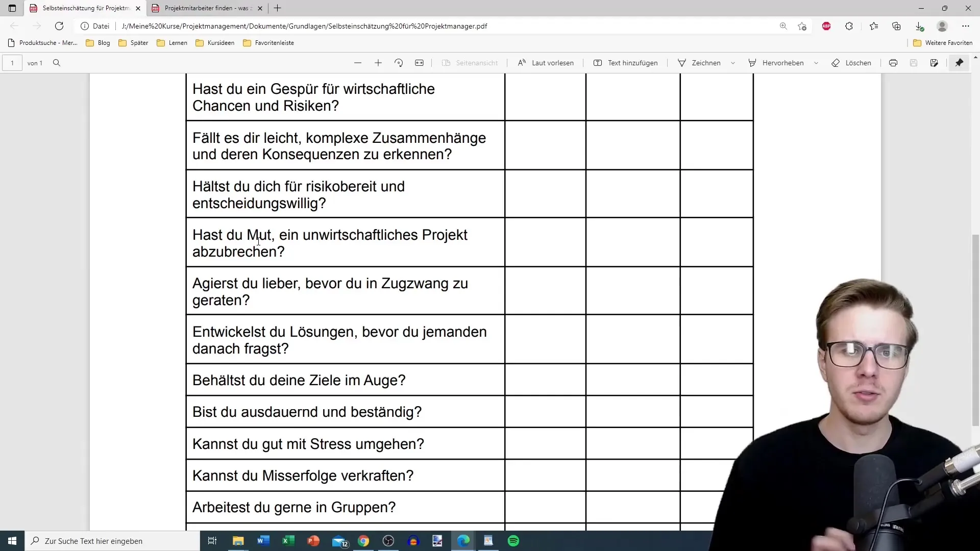Open the Später bookmark folder
980x551 pixels.
(x=133, y=43)
